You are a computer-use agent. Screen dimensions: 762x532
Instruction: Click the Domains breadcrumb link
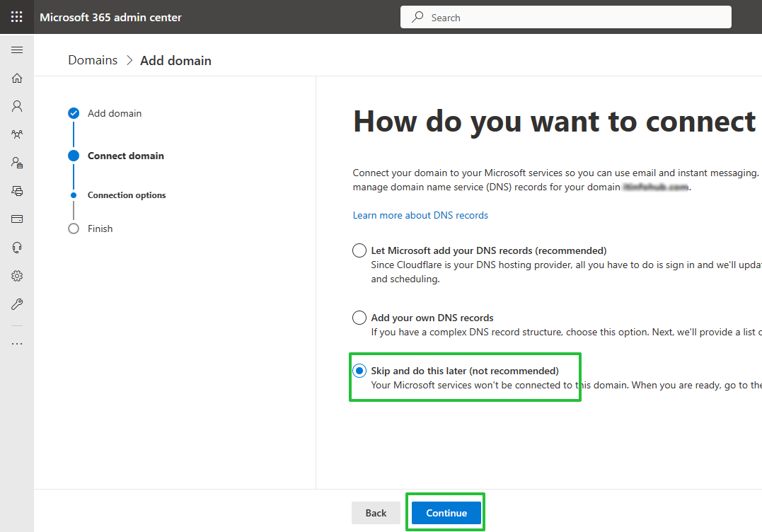tap(93, 60)
